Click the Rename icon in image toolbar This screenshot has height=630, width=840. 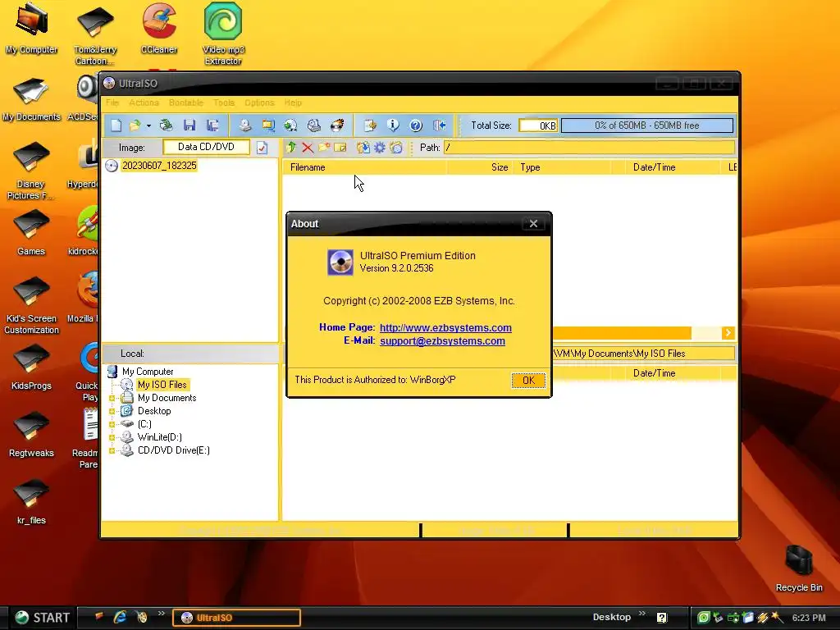340,148
